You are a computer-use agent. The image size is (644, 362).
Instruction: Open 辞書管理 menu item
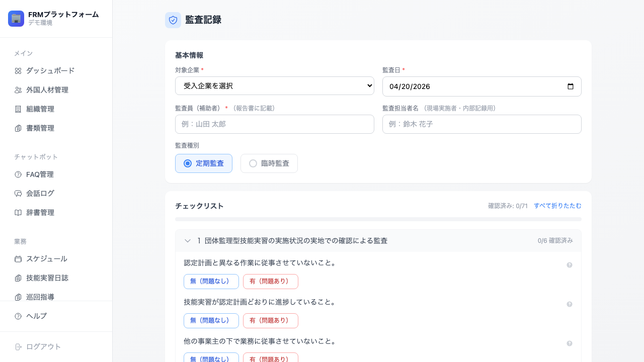(x=56, y=213)
